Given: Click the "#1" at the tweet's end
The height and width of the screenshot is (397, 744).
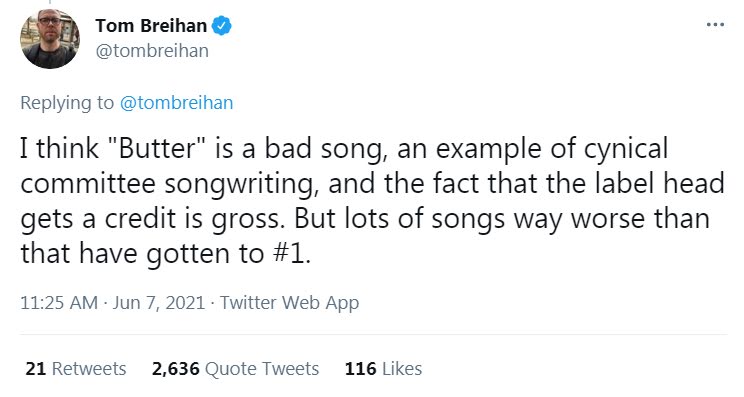Looking at the screenshot, I should pyautogui.click(x=291, y=253).
